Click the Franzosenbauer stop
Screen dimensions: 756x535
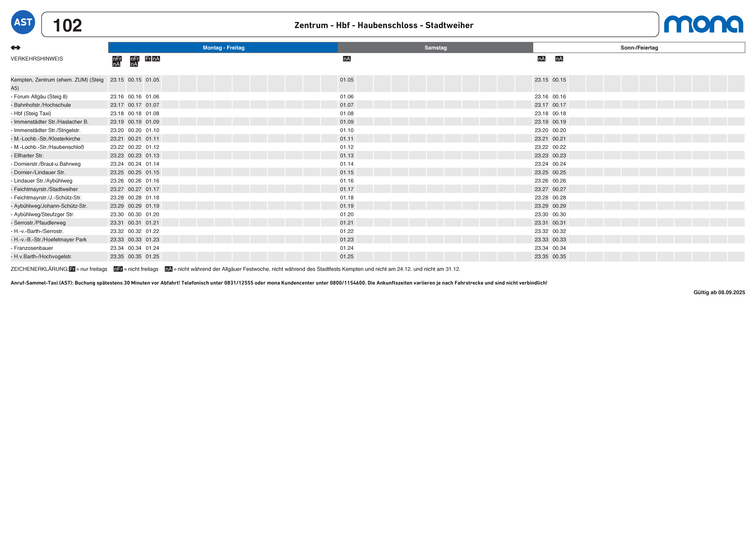click(x=32, y=248)
